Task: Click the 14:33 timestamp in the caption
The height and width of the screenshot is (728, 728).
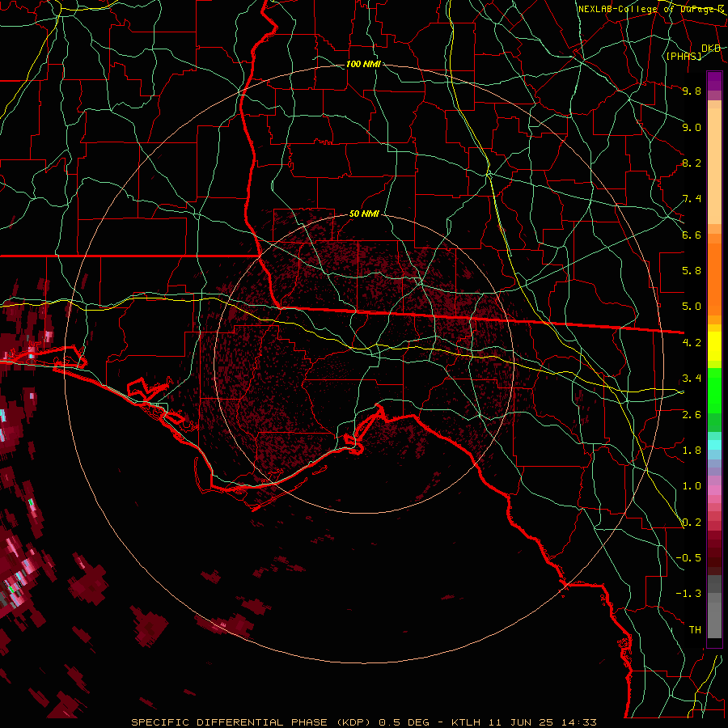Action: tap(578, 722)
